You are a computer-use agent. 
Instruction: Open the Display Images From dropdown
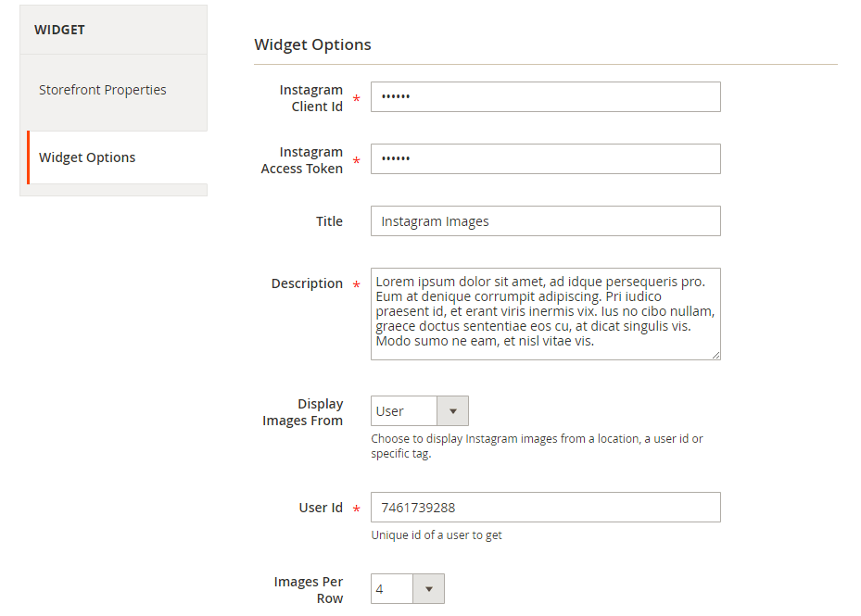pos(420,411)
